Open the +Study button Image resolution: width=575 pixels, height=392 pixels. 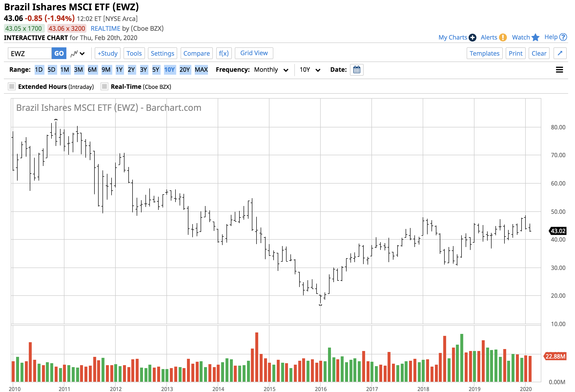point(108,53)
